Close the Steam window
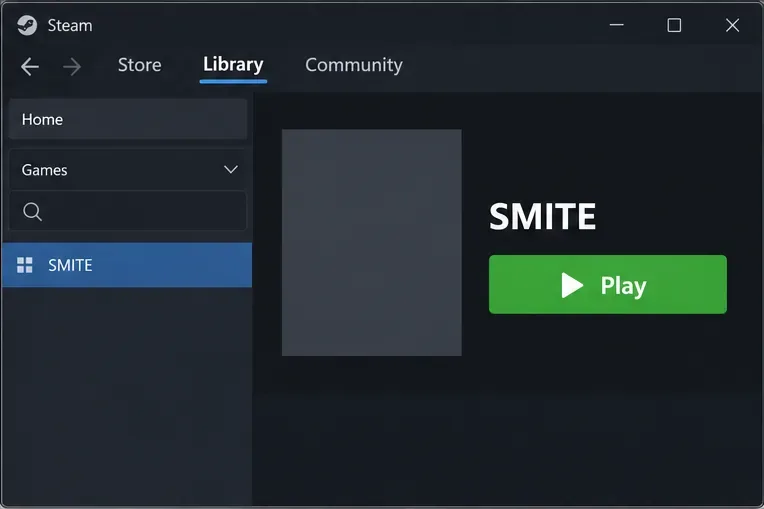Image resolution: width=764 pixels, height=509 pixels. pyautogui.click(x=732, y=25)
